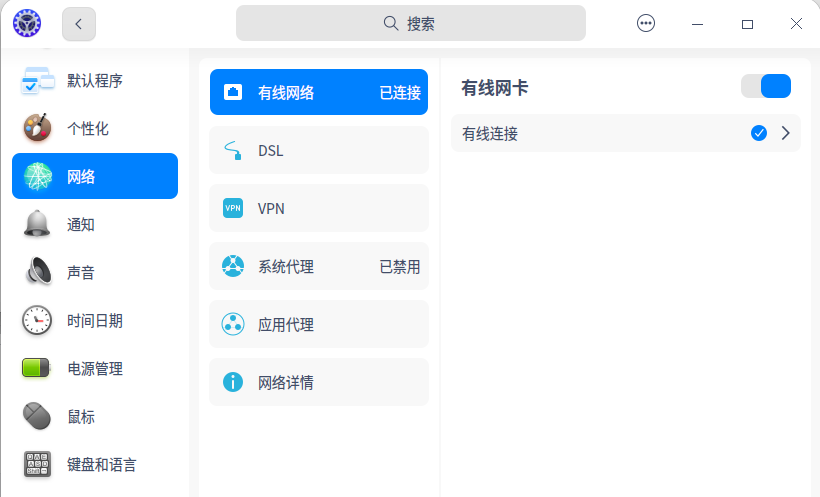Open 声音 settings
Viewport: 820px width, 497px height.
[x=95, y=272]
